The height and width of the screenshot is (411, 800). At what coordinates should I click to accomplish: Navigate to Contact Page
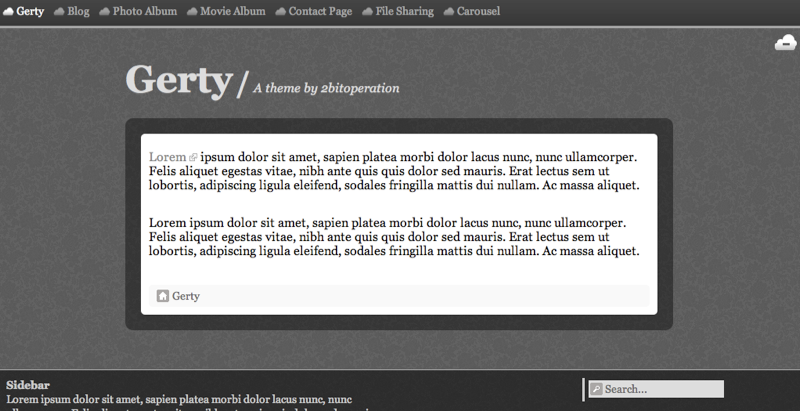[x=320, y=12]
